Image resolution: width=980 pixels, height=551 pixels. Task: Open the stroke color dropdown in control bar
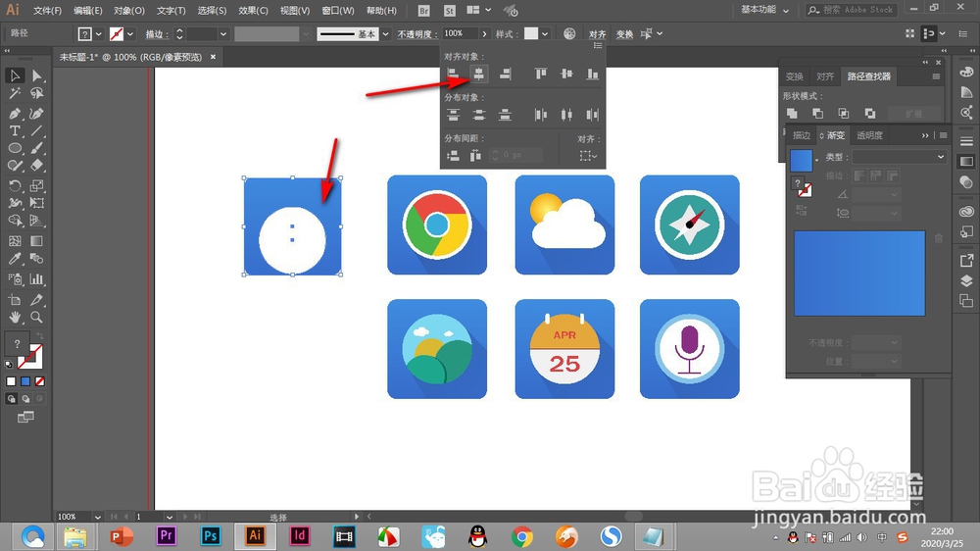point(130,33)
